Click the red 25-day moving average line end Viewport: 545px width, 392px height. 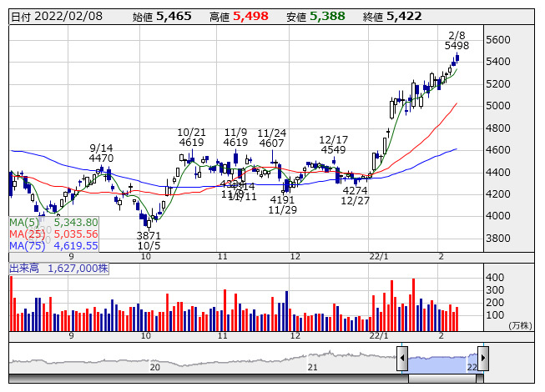point(457,103)
